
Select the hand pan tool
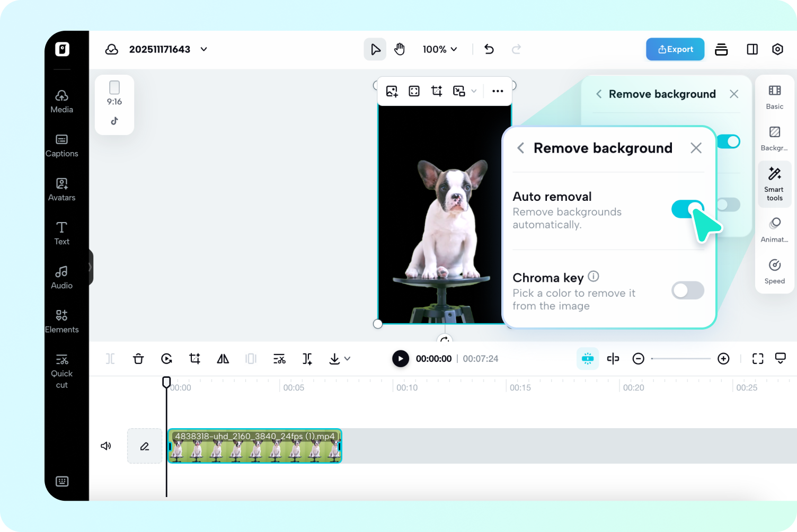(400, 49)
